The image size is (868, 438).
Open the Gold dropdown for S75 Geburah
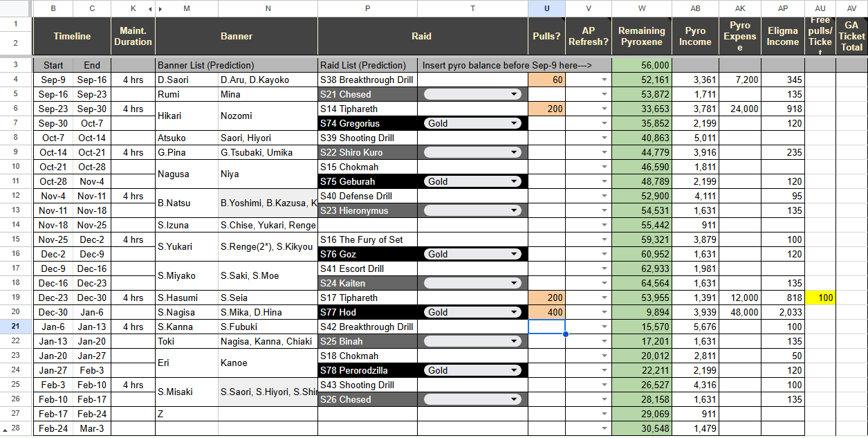[x=472, y=181]
